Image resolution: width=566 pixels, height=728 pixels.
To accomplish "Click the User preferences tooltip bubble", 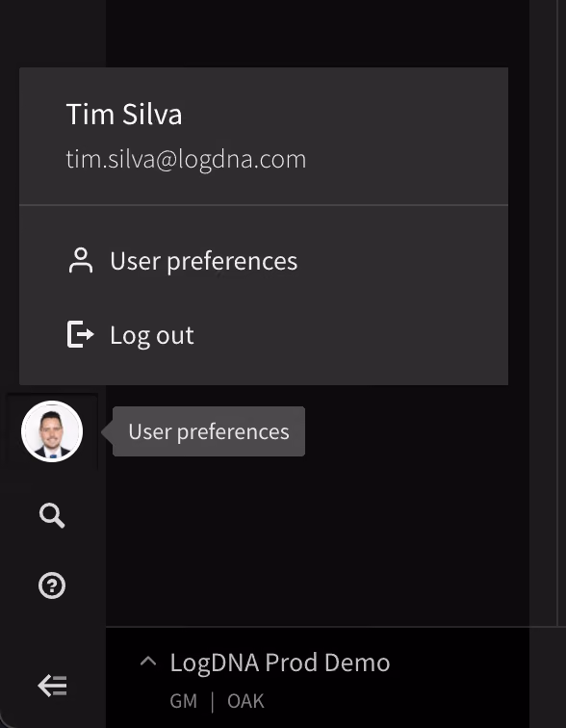I will click(209, 431).
